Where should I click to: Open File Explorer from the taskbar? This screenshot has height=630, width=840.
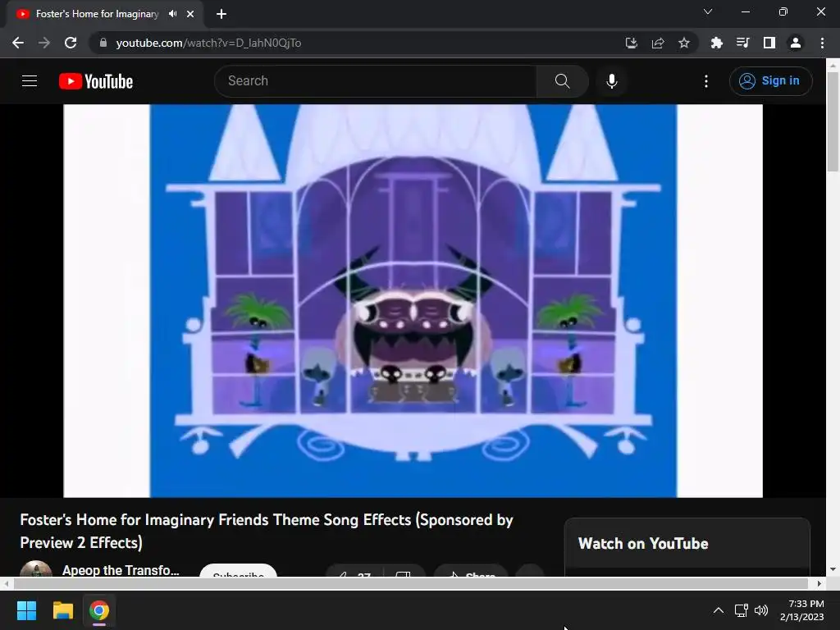62,610
